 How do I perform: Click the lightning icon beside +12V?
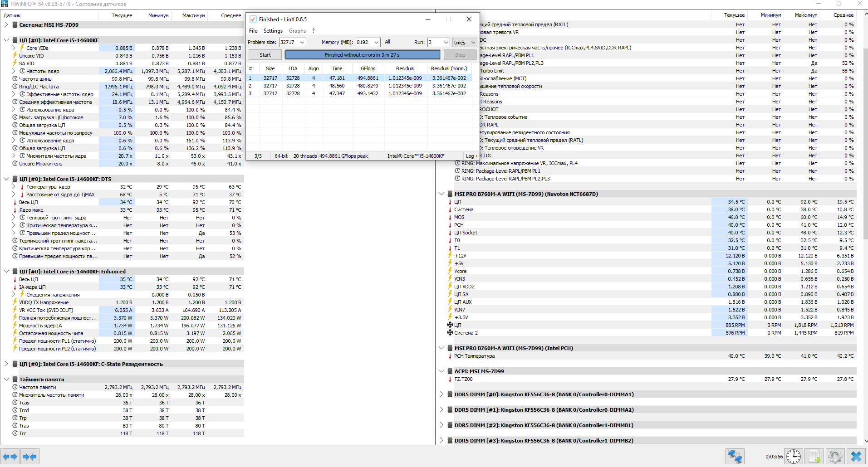coord(450,256)
